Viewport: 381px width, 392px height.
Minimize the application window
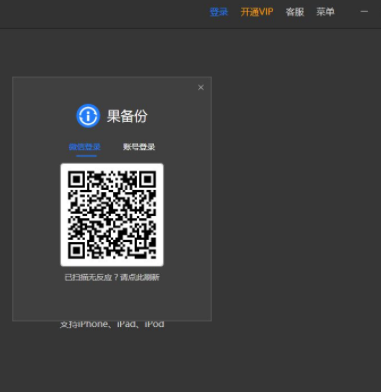pos(364,12)
